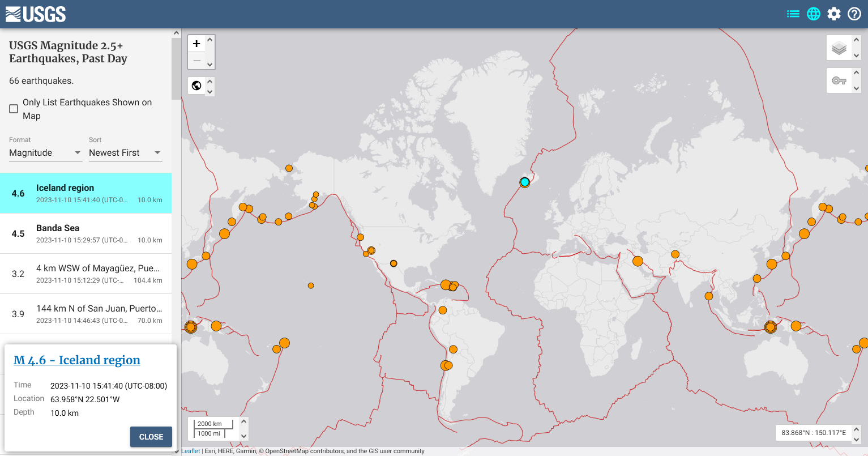Click the dark-outlined marker in central United States
The height and width of the screenshot is (456, 868).
click(394, 263)
